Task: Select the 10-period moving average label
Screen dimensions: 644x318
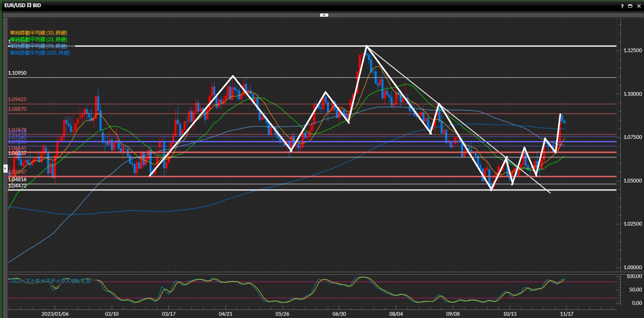Action: pos(39,33)
